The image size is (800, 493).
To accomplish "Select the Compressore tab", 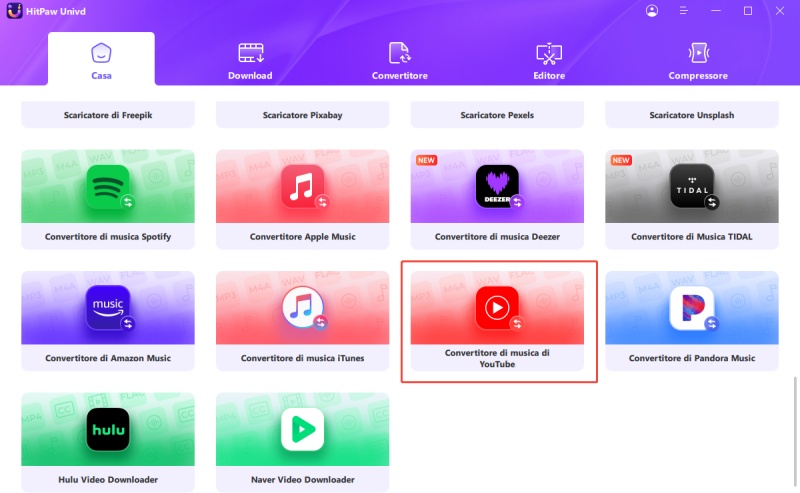I will coord(698,61).
